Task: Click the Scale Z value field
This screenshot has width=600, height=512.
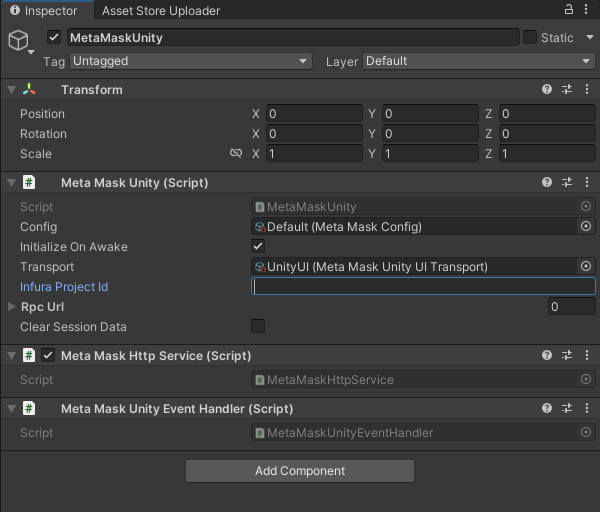Action: 547,153
